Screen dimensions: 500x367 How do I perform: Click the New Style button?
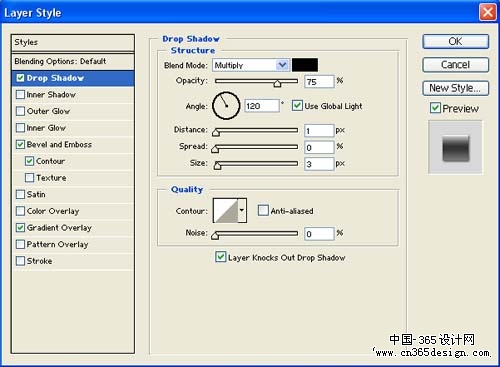(x=456, y=88)
